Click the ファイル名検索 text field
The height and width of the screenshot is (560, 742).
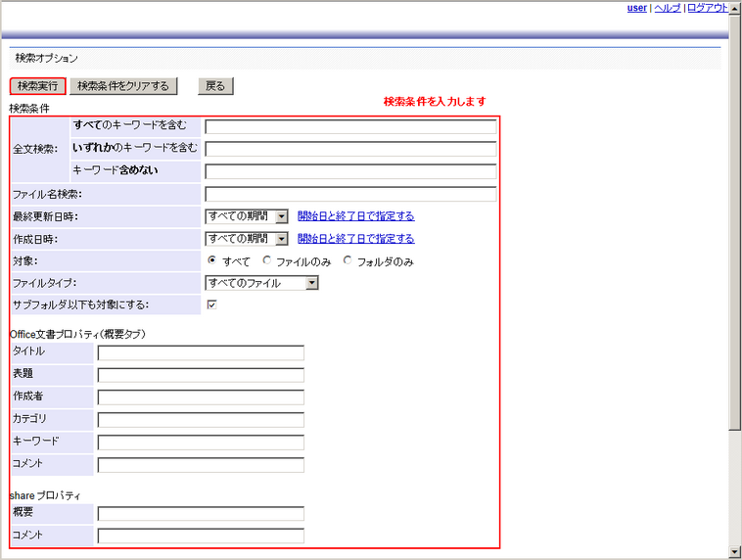tap(350, 194)
